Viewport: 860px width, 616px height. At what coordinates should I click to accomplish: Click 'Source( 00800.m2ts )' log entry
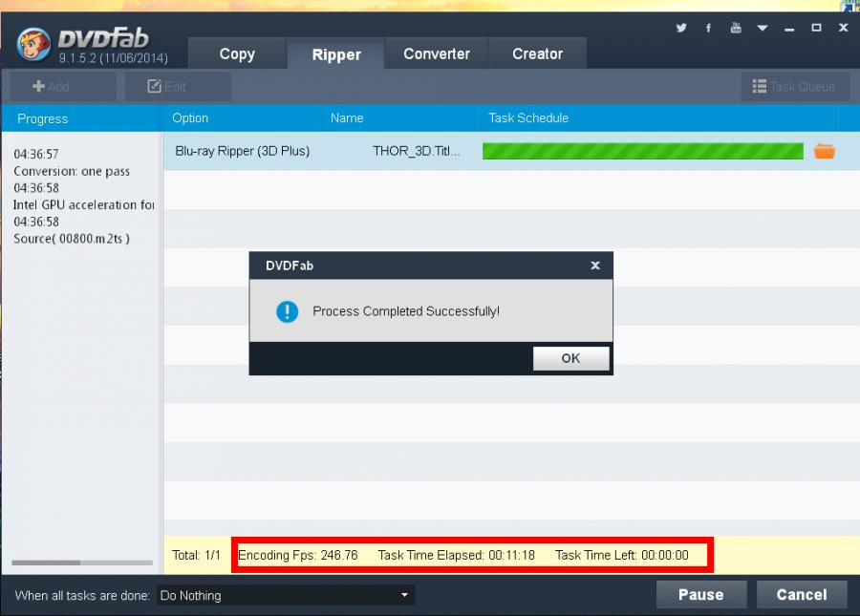pyautogui.click(x=72, y=239)
